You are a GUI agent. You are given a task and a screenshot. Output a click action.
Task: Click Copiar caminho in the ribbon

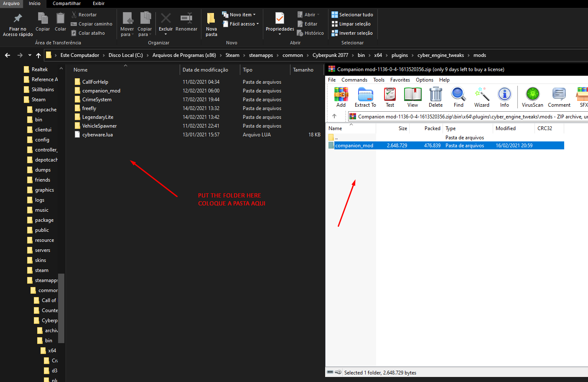tap(92, 24)
